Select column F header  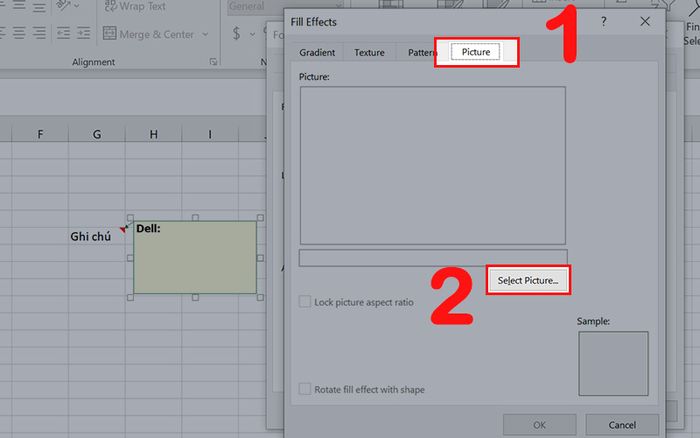click(40, 134)
